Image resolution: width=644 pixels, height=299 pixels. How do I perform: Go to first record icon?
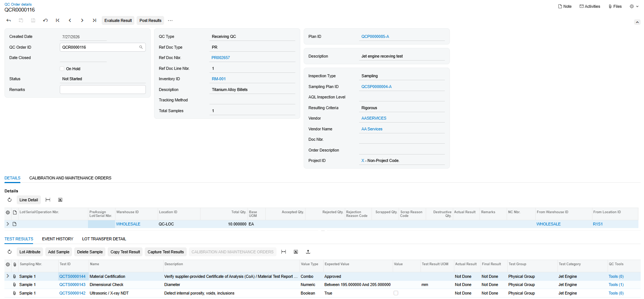coord(58,20)
